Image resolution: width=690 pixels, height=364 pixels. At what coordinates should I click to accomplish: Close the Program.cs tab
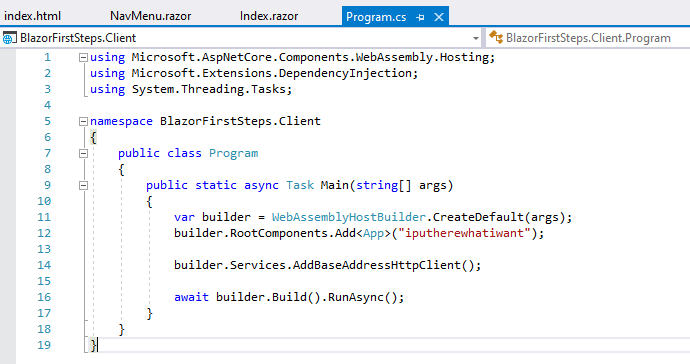[x=438, y=17]
